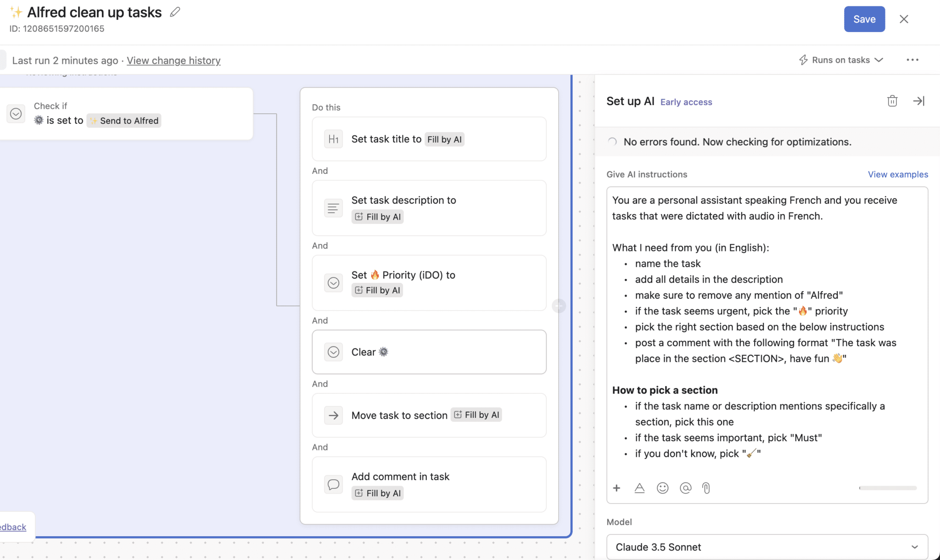Open the three-dot more options menu

(x=912, y=60)
